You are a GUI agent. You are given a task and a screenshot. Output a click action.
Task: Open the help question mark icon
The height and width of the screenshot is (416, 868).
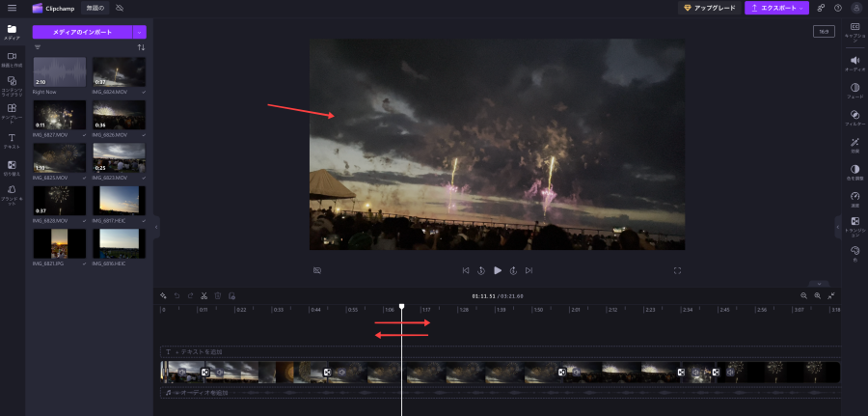click(x=838, y=8)
